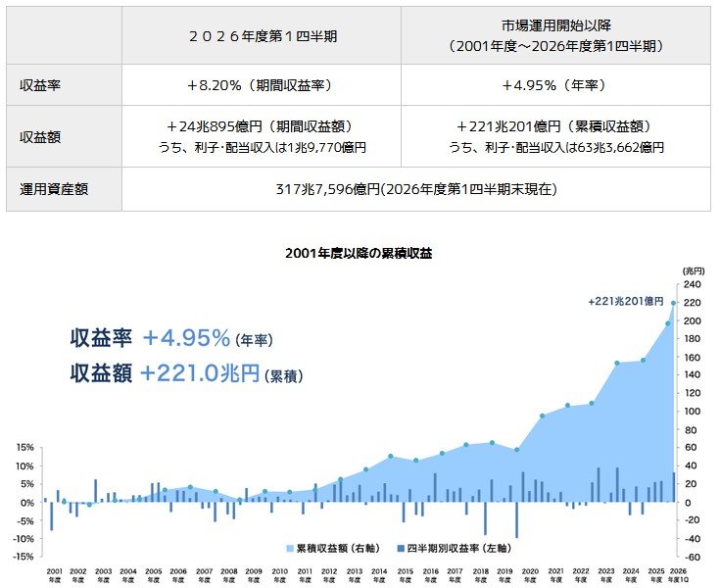Select the ２０２６年度第１四半期 column header
This screenshot has height=588, width=720.
(x=262, y=36)
